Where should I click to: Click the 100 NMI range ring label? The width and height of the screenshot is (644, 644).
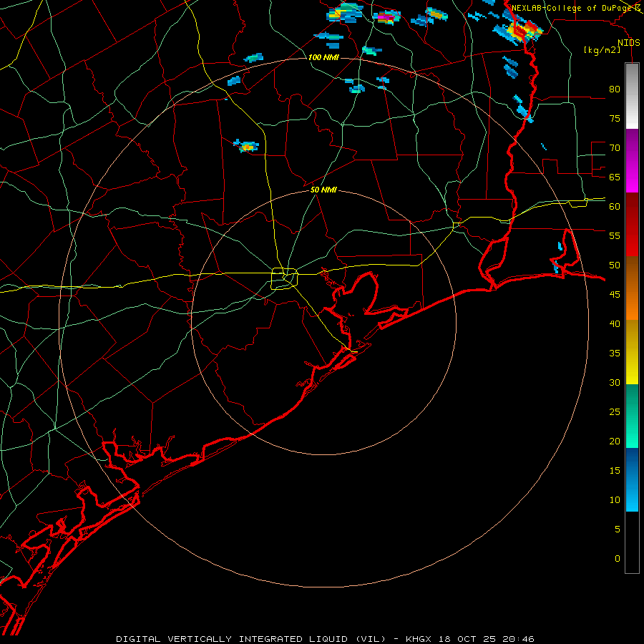[323, 57]
